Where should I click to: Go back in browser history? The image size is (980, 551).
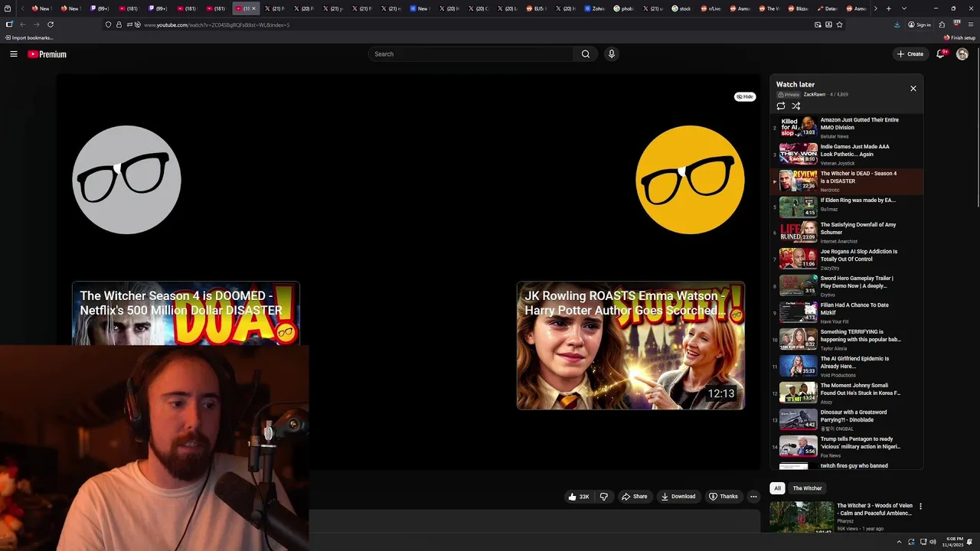pyautogui.click(x=22, y=24)
